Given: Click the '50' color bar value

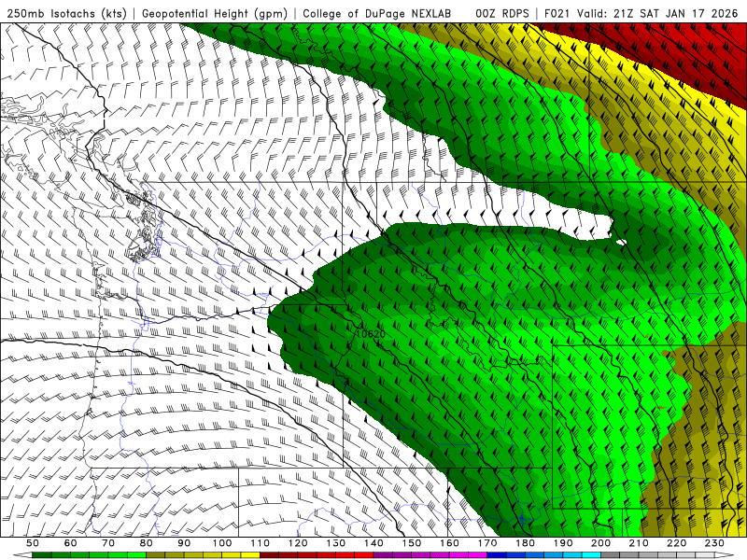Looking at the screenshot, I should [x=33, y=543].
